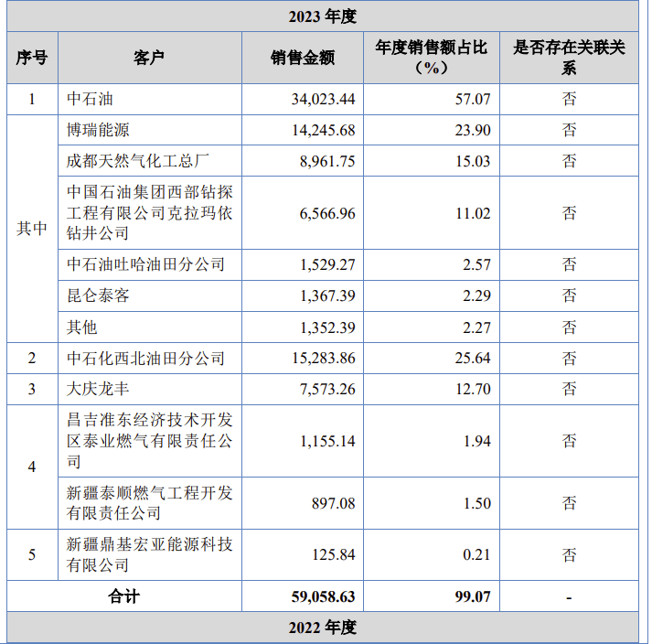Viewport: 652px width, 644px height.
Task: Click the '年度销售额占比（%）' column header
Action: (432, 58)
